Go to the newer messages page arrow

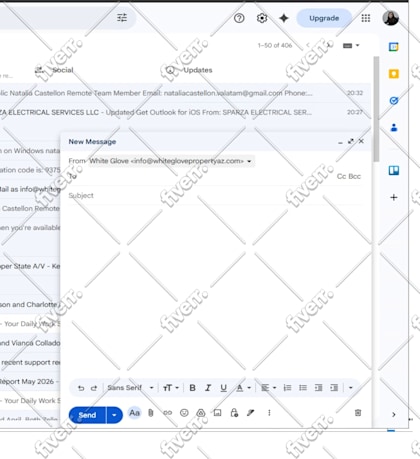coord(308,45)
